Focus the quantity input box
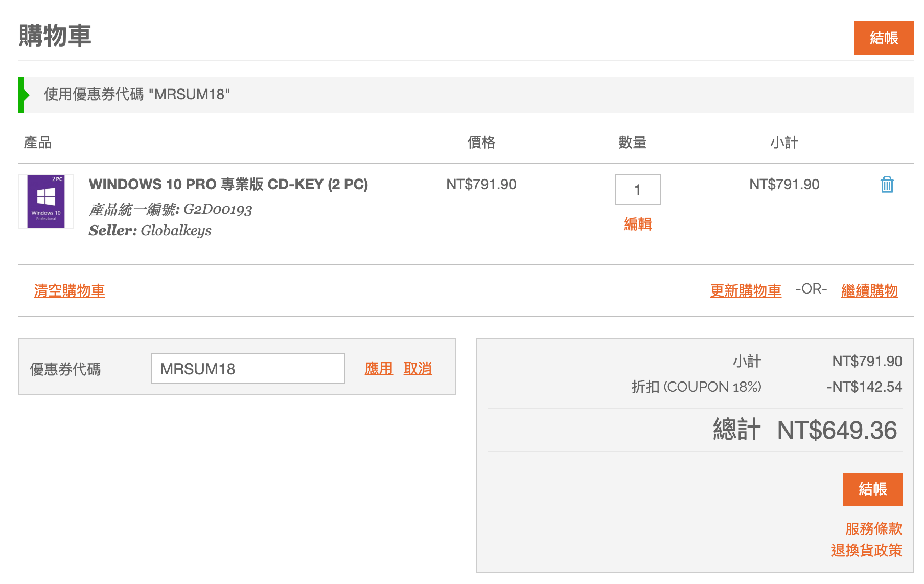This screenshot has width=924, height=584. click(x=637, y=189)
